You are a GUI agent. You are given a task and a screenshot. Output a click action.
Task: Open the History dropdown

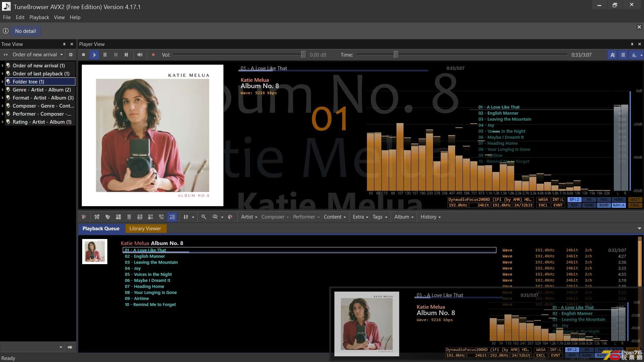click(x=430, y=217)
